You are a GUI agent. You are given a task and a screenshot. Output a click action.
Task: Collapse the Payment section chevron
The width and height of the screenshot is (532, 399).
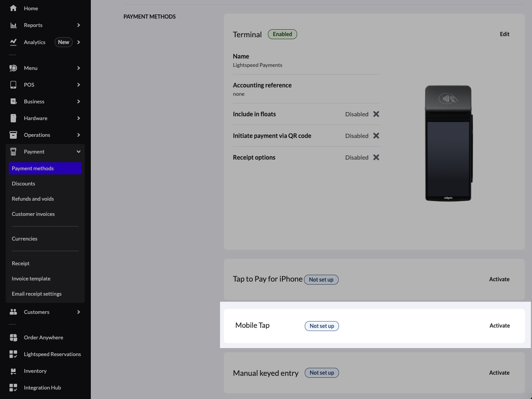point(79,151)
